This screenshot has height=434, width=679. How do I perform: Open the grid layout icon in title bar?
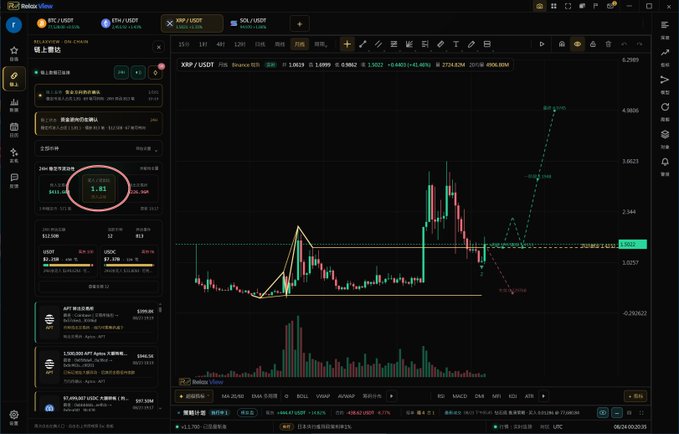pos(554,6)
